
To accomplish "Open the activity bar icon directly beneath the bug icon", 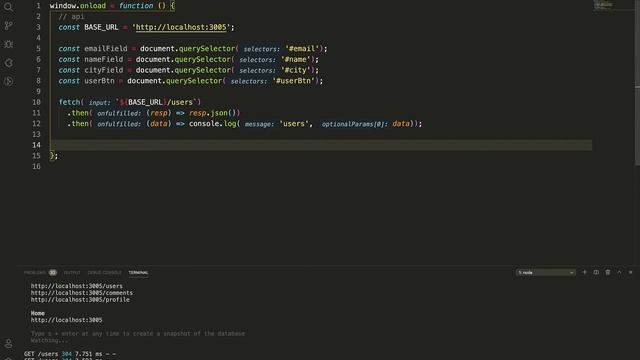I will (8, 63).
